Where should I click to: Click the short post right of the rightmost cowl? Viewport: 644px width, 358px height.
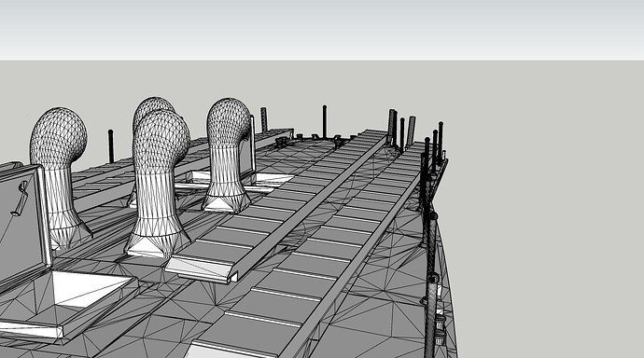click(x=264, y=119)
